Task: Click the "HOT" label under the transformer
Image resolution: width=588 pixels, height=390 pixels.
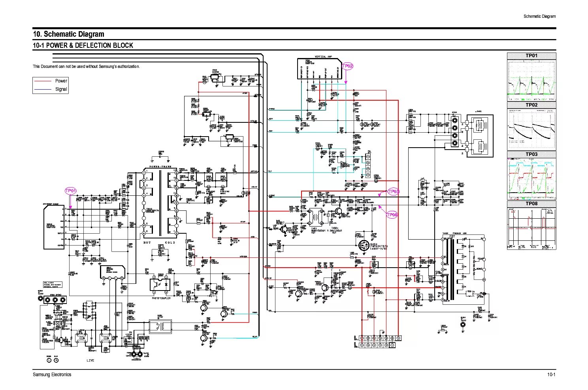Action: click(147, 242)
